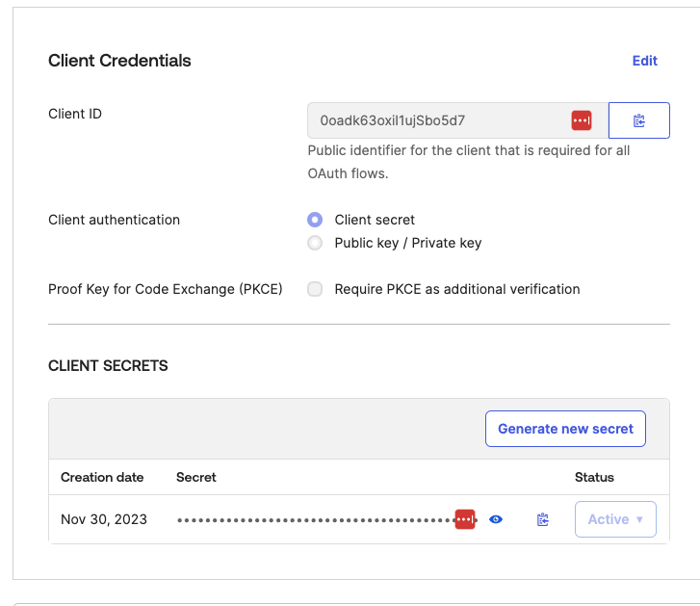Click the Proof Key for Code Exchange label
Viewport: 700px width, 606px height.
tap(166, 289)
